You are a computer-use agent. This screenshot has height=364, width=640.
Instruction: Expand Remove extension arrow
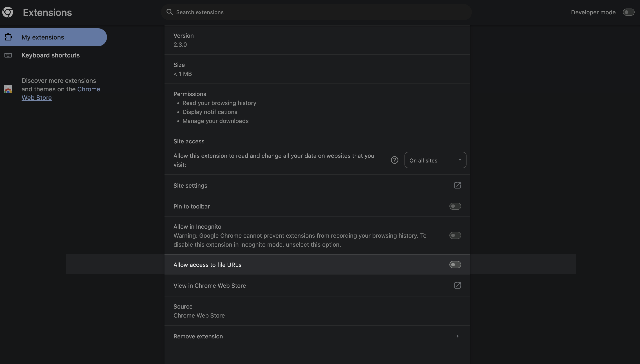pyautogui.click(x=458, y=336)
